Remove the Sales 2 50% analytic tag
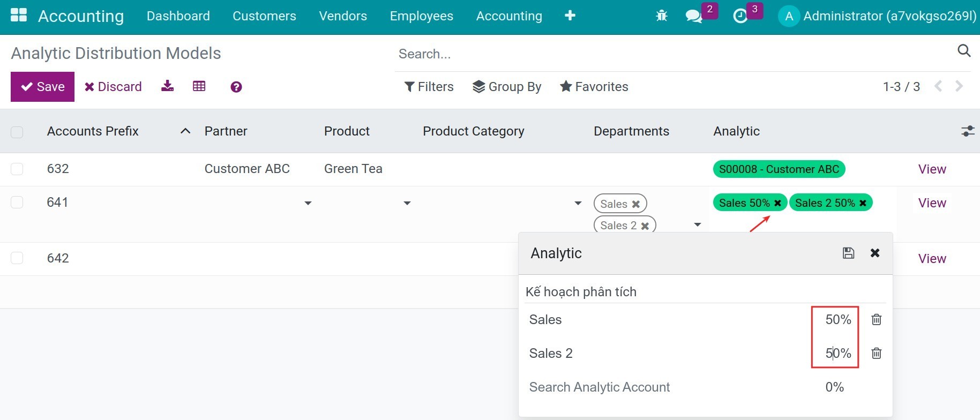980x420 pixels. click(x=863, y=202)
